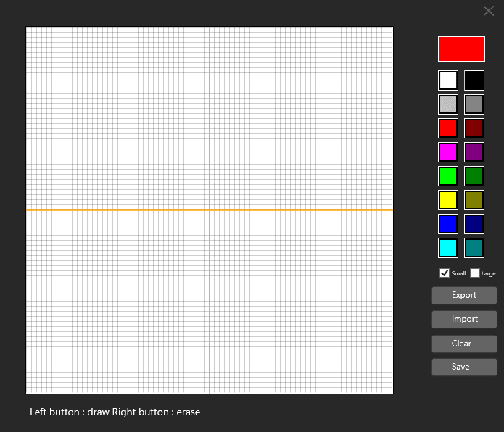The width and height of the screenshot is (504, 432).
Task: Save the drawing using Save button
Action: 464,367
